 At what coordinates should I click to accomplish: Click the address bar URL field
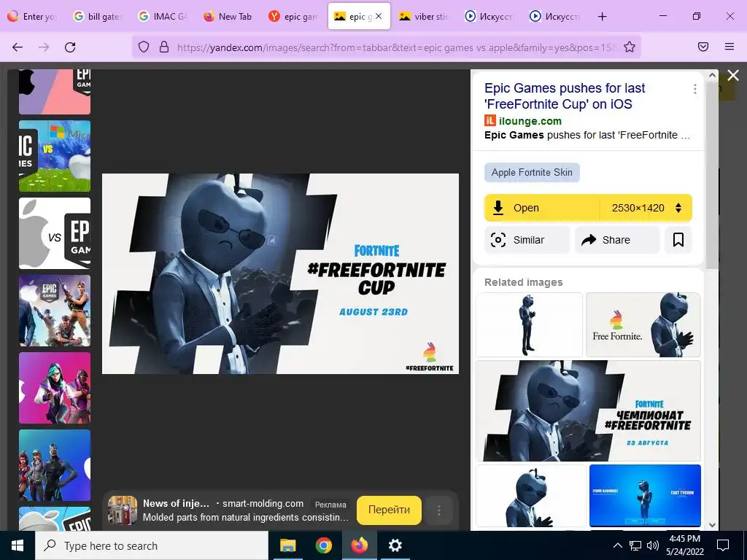point(395,47)
